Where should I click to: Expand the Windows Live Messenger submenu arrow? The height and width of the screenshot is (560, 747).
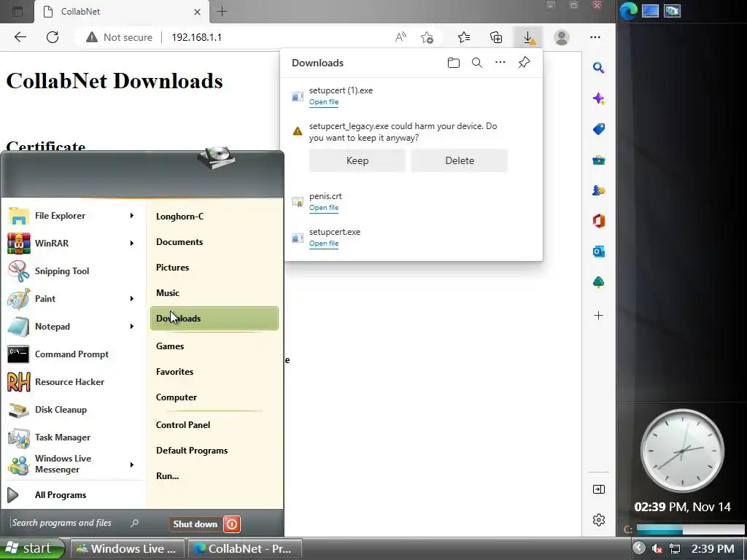coord(132,464)
